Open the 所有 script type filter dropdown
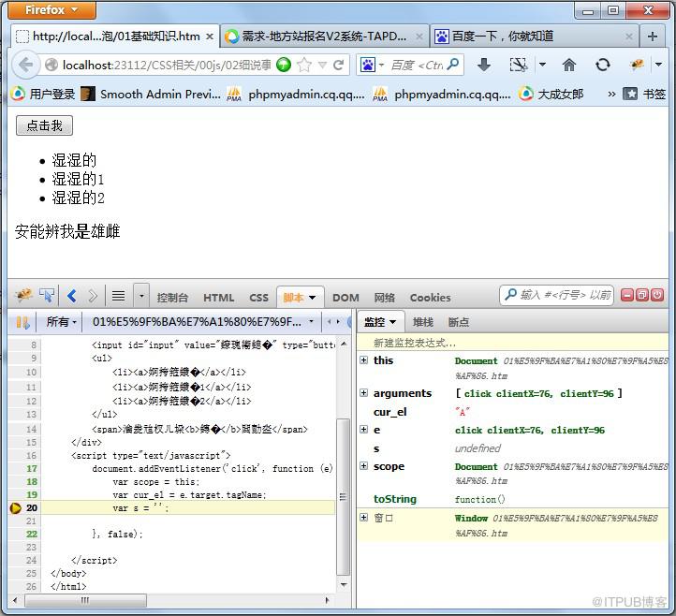This screenshot has width=676, height=616. point(61,322)
